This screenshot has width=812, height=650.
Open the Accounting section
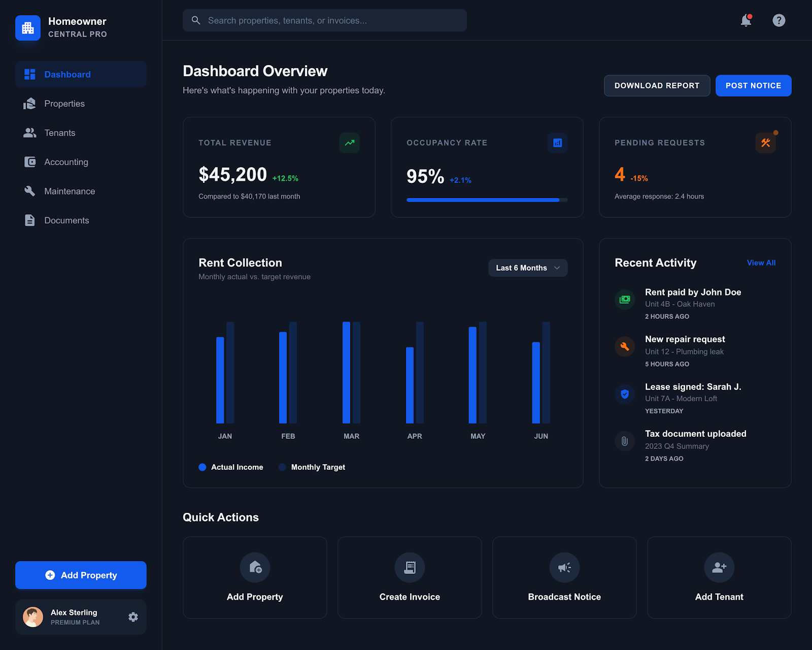(65, 161)
